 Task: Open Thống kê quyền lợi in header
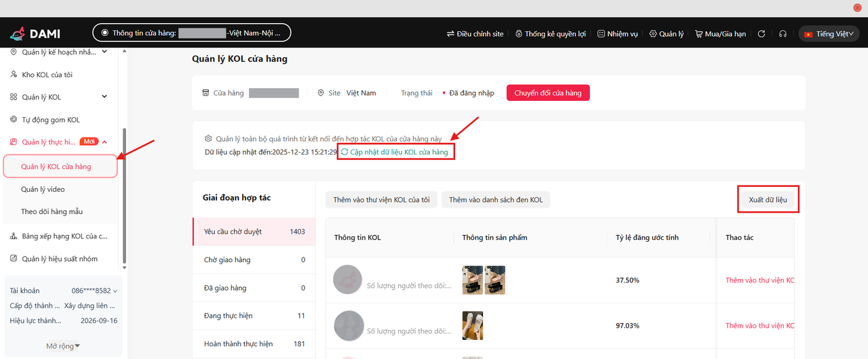click(550, 34)
